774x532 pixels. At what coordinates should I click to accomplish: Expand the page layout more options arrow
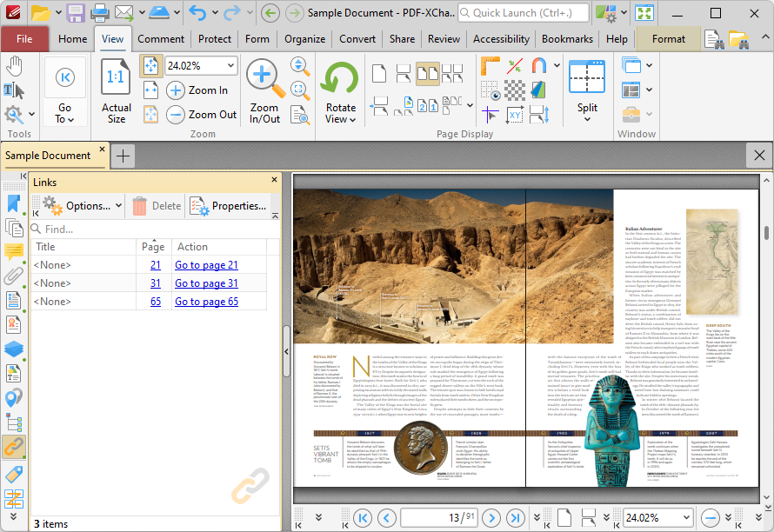tap(470, 105)
